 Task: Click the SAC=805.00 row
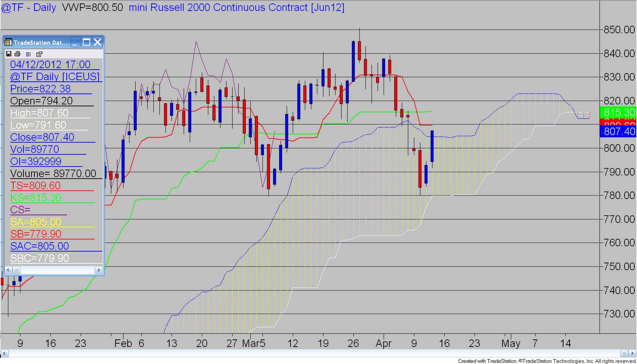point(40,246)
